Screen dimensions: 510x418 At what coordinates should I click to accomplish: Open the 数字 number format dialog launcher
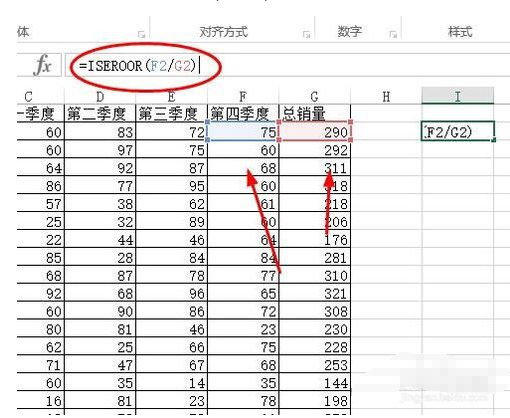click(x=393, y=34)
